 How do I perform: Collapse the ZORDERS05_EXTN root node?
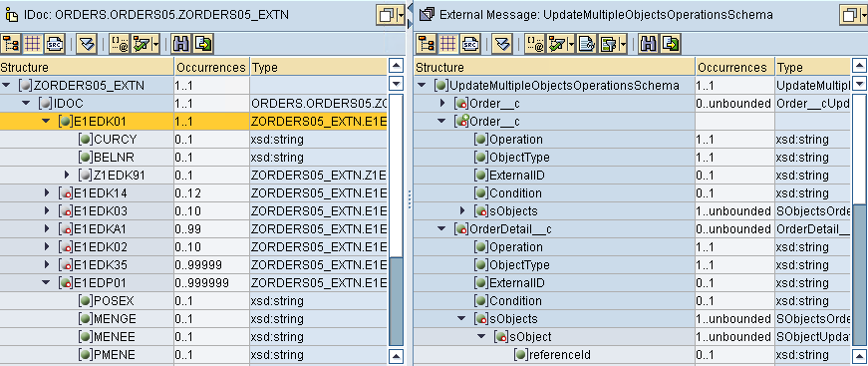pos(7,86)
